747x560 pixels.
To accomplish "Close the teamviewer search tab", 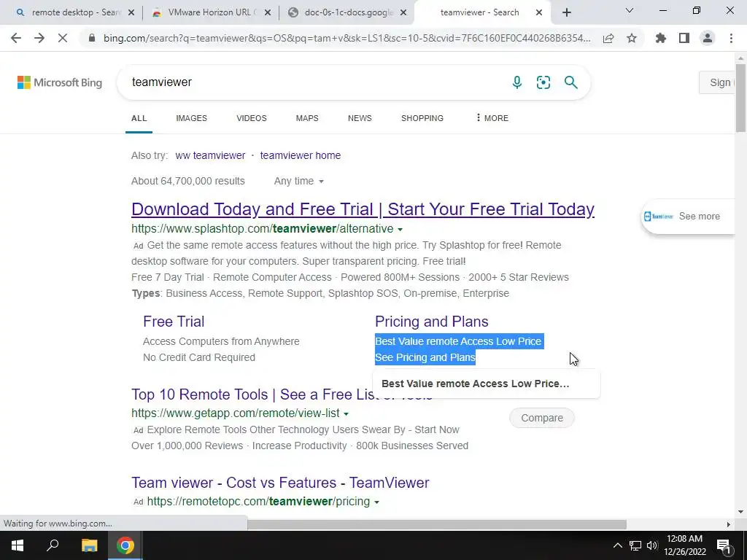I will coord(539,13).
